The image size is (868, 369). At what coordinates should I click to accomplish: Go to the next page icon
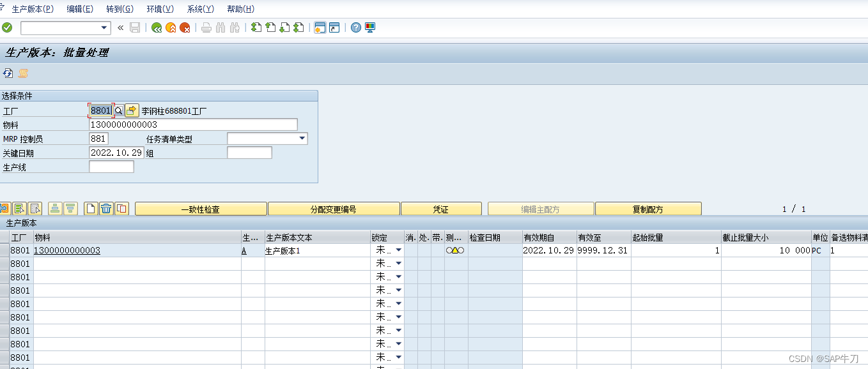[x=284, y=27]
